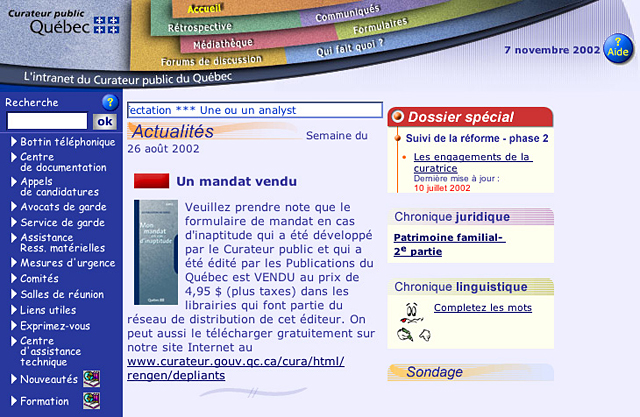Screen dimensions: 640x417
Task: Click the Actualités section title
Action: 172,131
